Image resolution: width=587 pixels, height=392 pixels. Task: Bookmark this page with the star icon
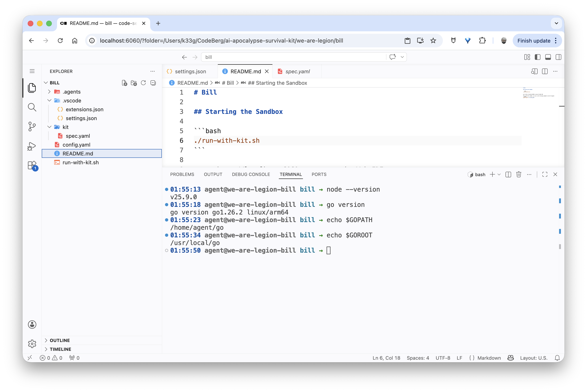coord(433,41)
